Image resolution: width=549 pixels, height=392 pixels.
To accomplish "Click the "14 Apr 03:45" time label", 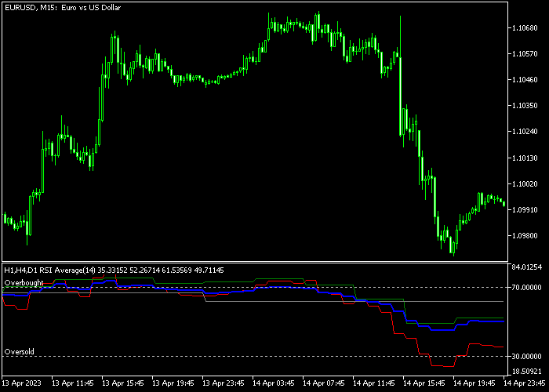I will click(x=274, y=383).
